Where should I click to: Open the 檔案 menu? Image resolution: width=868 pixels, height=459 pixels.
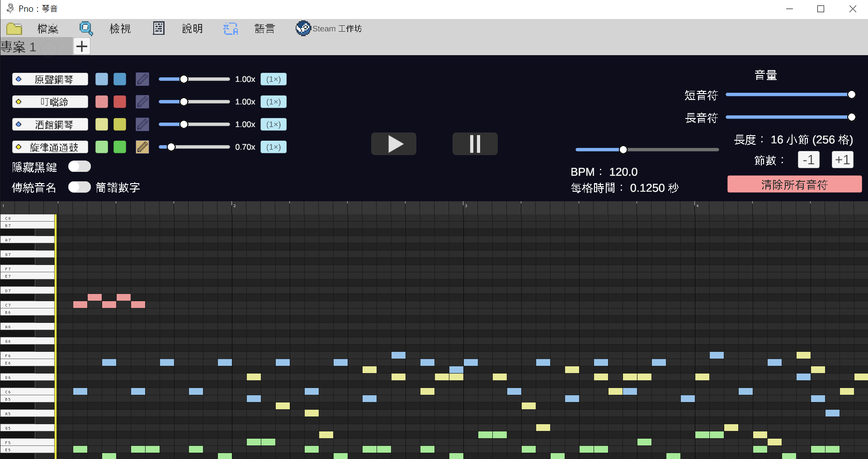pos(47,28)
